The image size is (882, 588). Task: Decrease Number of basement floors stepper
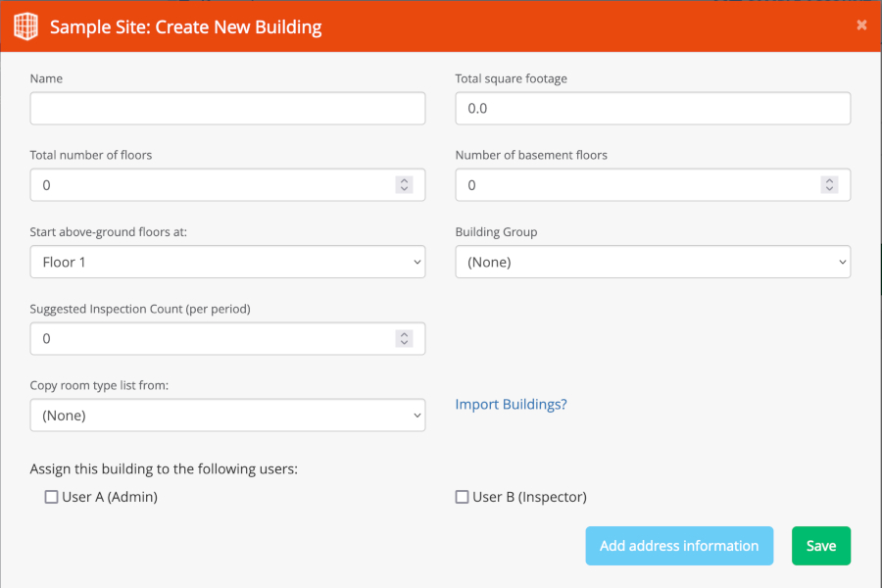(829, 189)
